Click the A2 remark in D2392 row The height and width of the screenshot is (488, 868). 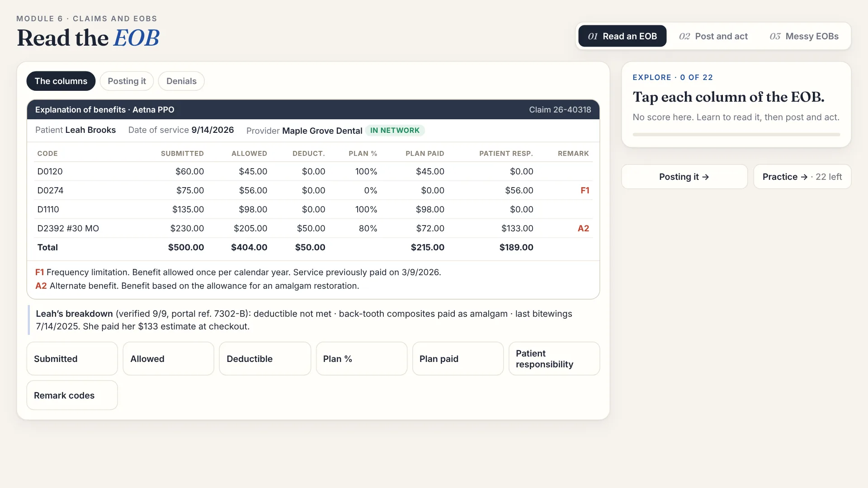coord(584,229)
